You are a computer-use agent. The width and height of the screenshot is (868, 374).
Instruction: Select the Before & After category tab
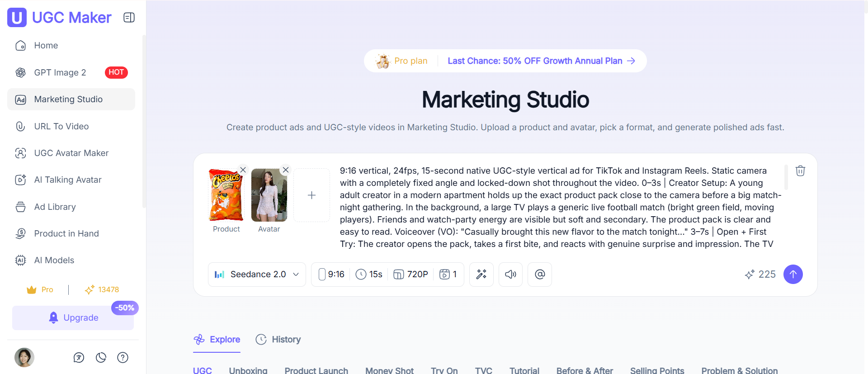[x=585, y=370]
